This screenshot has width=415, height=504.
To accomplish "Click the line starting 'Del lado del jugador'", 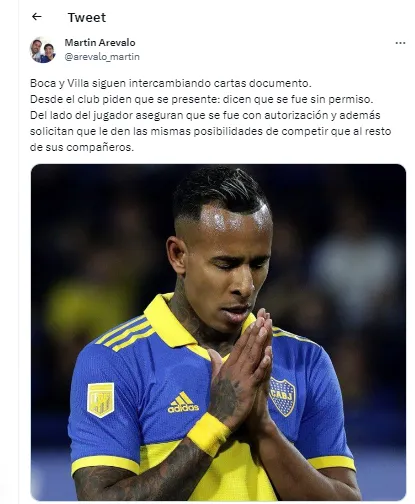I will click(x=205, y=115).
